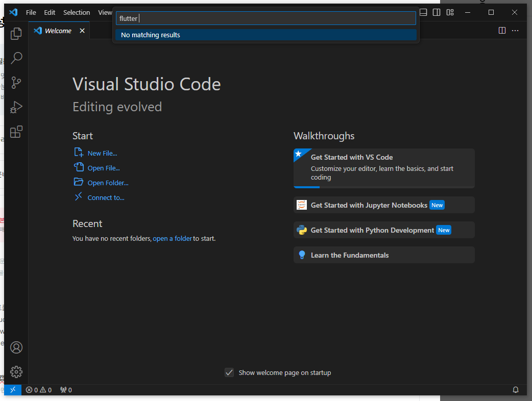Click the 'Visual Studio Code' heading

pyautogui.click(x=147, y=84)
